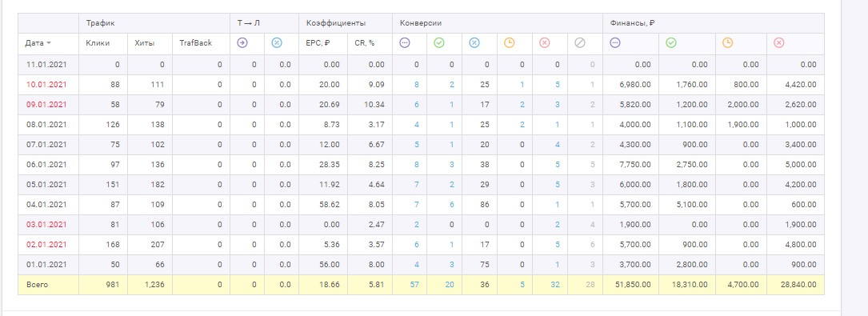Click green checkmark icon in Конверсии header
Viewport: 868px width, 316px height.
point(439,43)
